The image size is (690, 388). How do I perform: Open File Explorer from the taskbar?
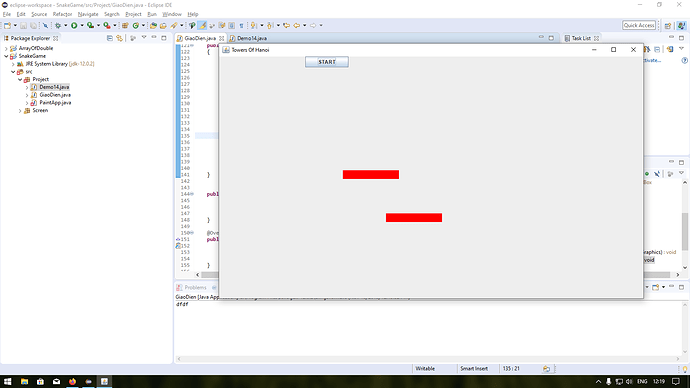[x=24, y=381]
